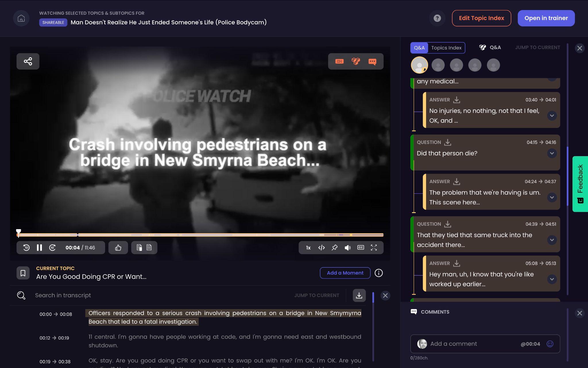Image resolution: width=588 pixels, height=368 pixels.
Task: Click the share icon on video
Action: coord(28,61)
